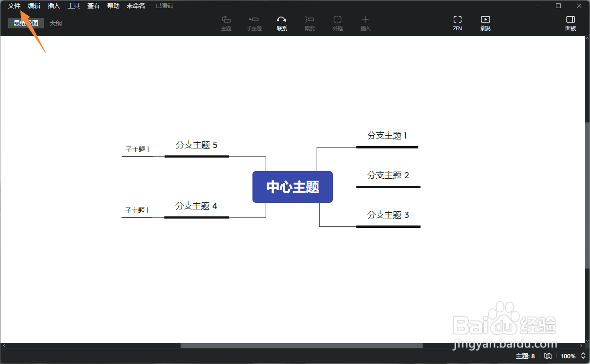Select the 中心主题 central node
Viewport: 590px width, 364px height.
coord(293,187)
